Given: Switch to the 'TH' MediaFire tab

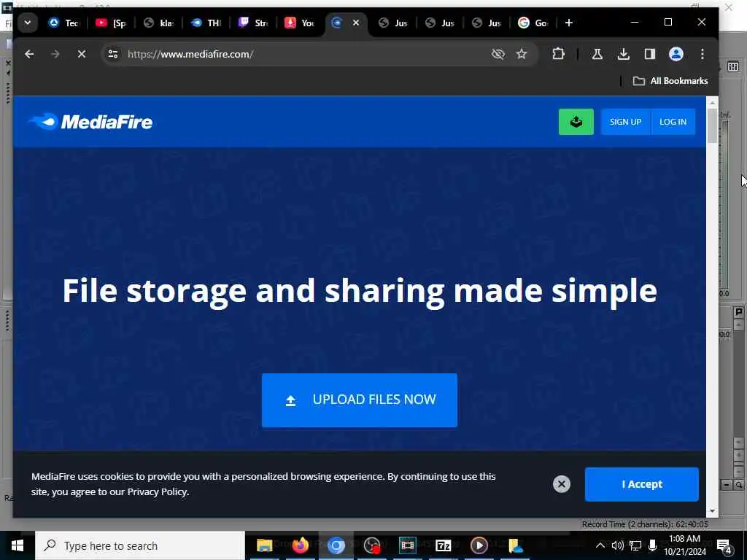Looking at the screenshot, I should [x=206, y=23].
